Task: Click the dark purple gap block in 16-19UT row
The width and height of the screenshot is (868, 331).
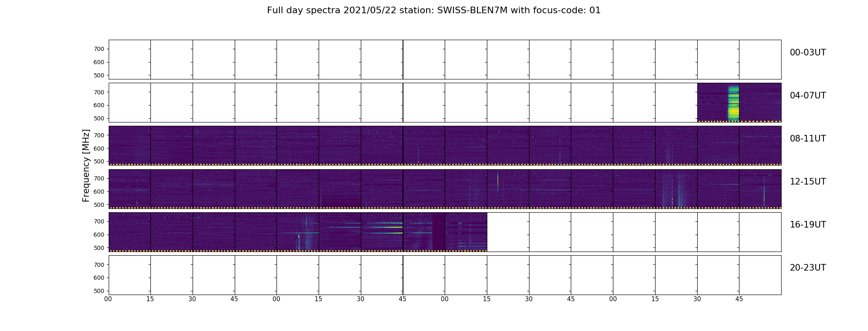Action: 438,232
